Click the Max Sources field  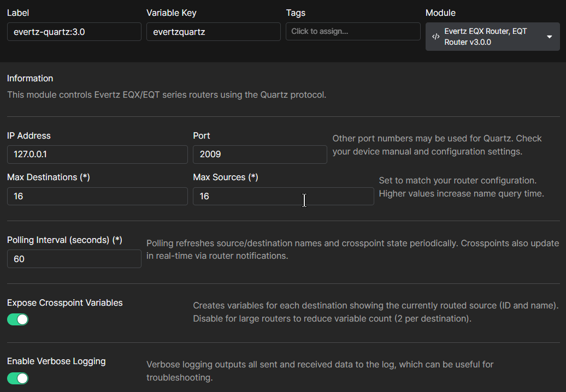tap(284, 196)
